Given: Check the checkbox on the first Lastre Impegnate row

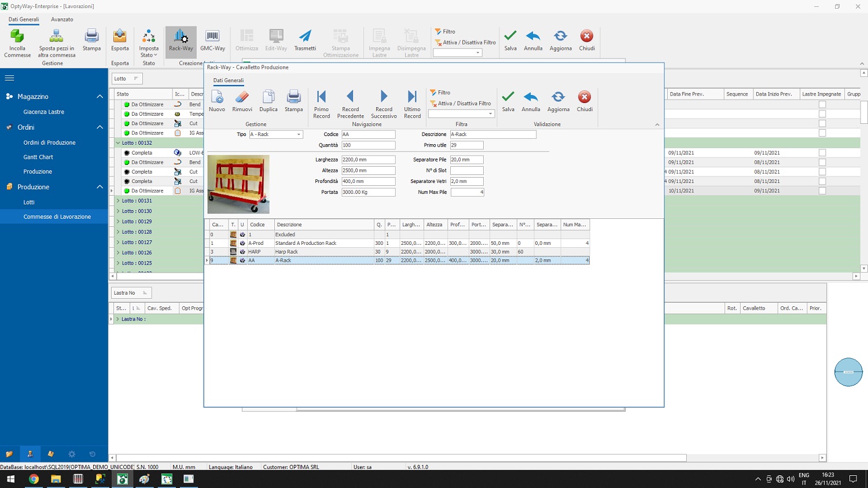Looking at the screenshot, I should 821,104.
